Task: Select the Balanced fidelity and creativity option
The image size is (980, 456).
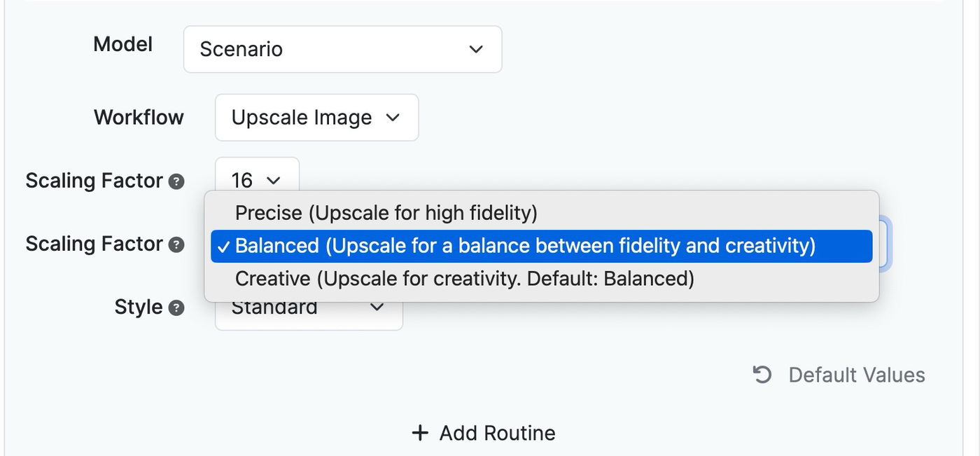Action: [x=525, y=246]
